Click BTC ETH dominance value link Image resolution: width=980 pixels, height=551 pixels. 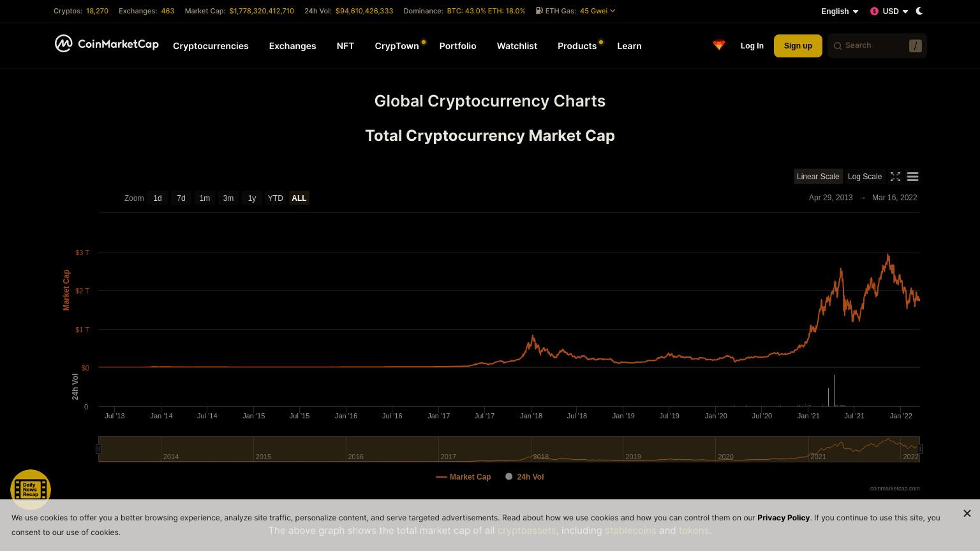[x=486, y=11]
